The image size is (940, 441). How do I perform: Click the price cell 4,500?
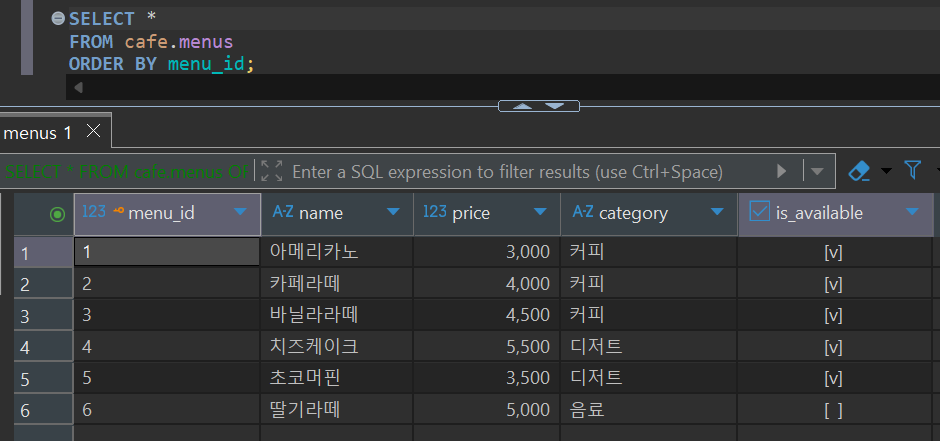pyautogui.click(x=487, y=315)
